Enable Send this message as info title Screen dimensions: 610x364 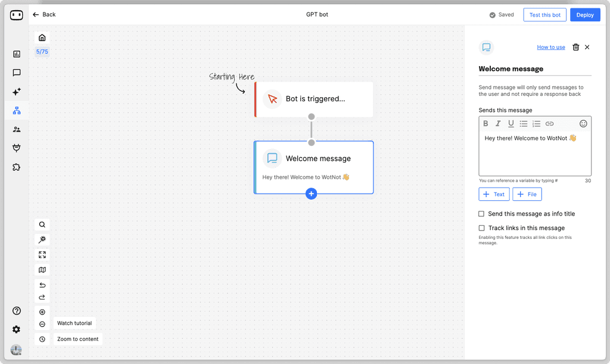click(x=481, y=213)
